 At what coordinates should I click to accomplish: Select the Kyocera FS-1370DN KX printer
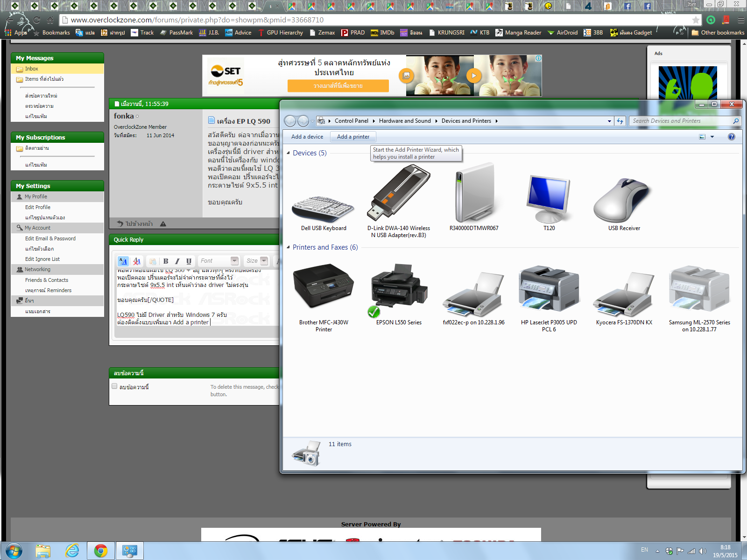pyautogui.click(x=624, y=299)
